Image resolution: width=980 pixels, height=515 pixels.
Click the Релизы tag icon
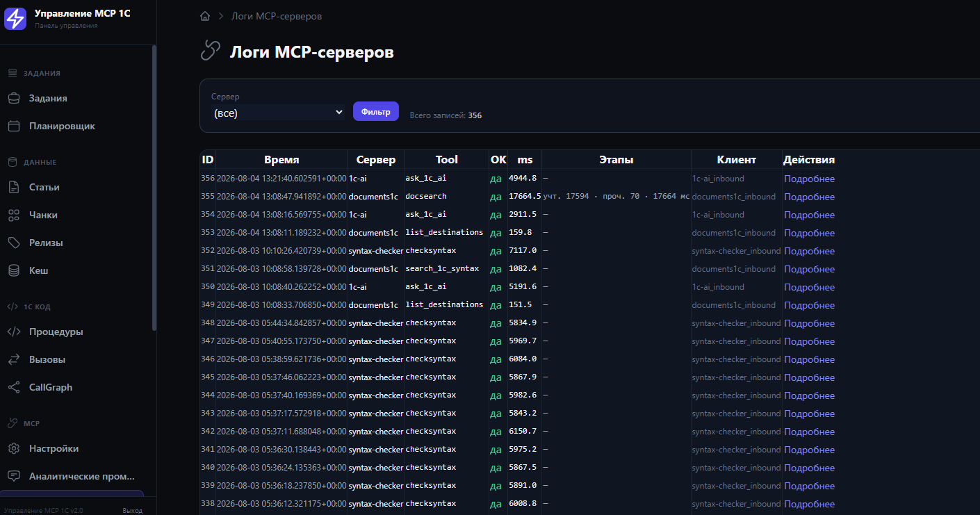coord(14,243)
